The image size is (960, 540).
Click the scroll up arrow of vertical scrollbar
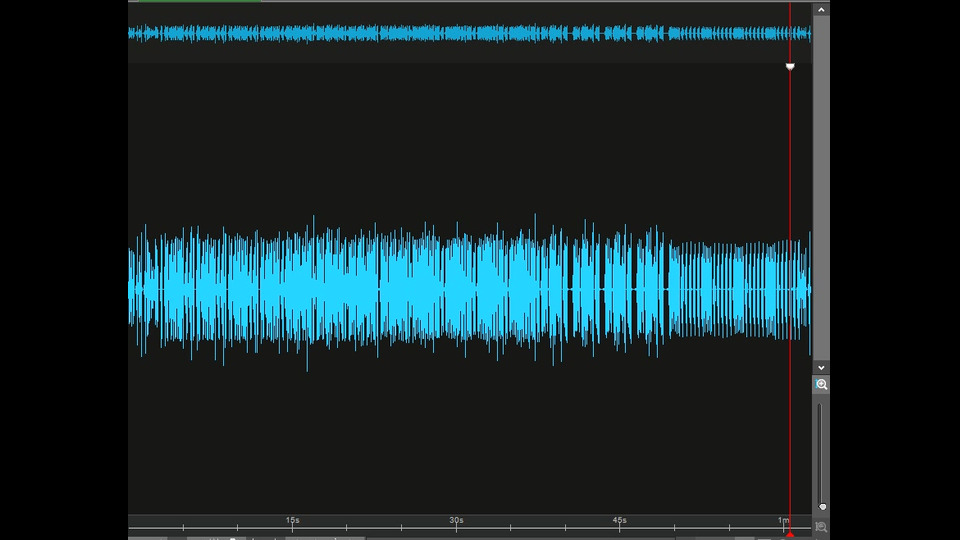click(821, 9)
